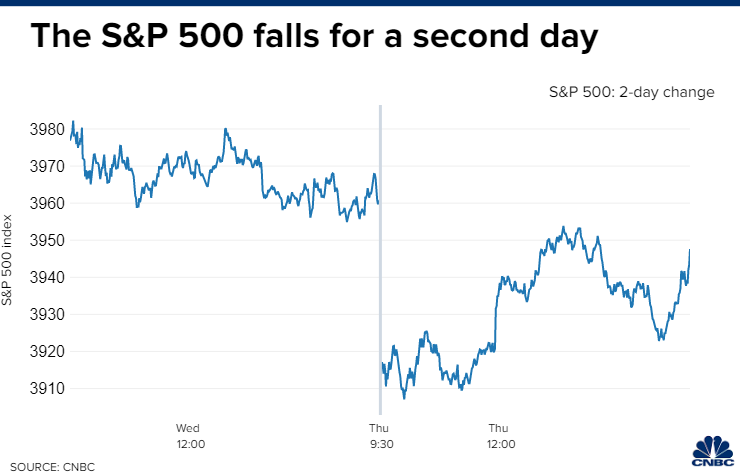Click the "Thu 9:30" time axis label
The width and height of the screenshot is (740, 475).
pos(379,436)
